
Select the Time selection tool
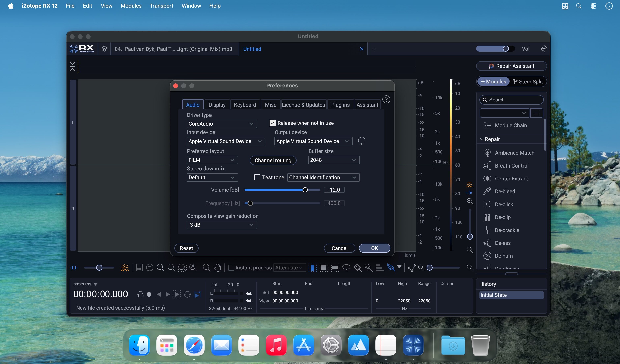[312, 268]
